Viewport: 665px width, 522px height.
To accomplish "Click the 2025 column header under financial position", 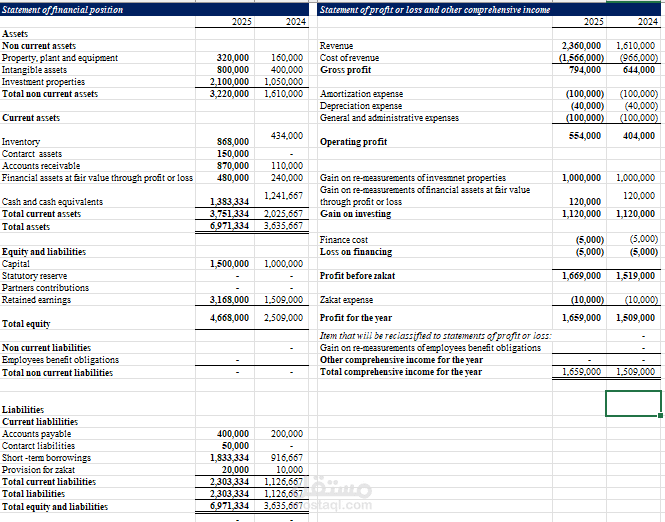I will [x=242, y=22].
